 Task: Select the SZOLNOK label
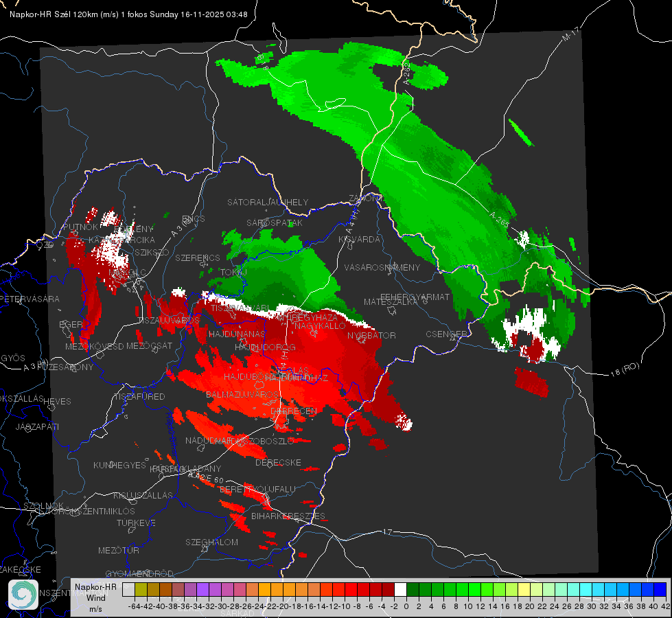[44, 505]
